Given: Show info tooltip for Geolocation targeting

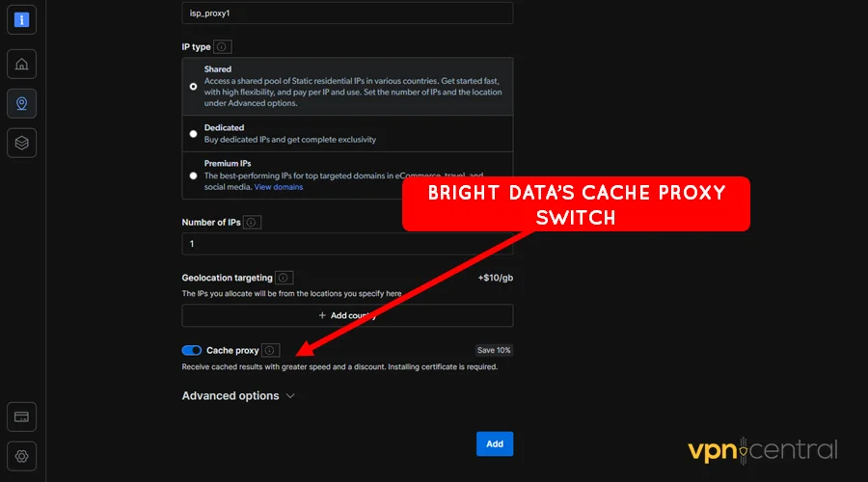Looking at the screenshot, I should tap(284, 278).
